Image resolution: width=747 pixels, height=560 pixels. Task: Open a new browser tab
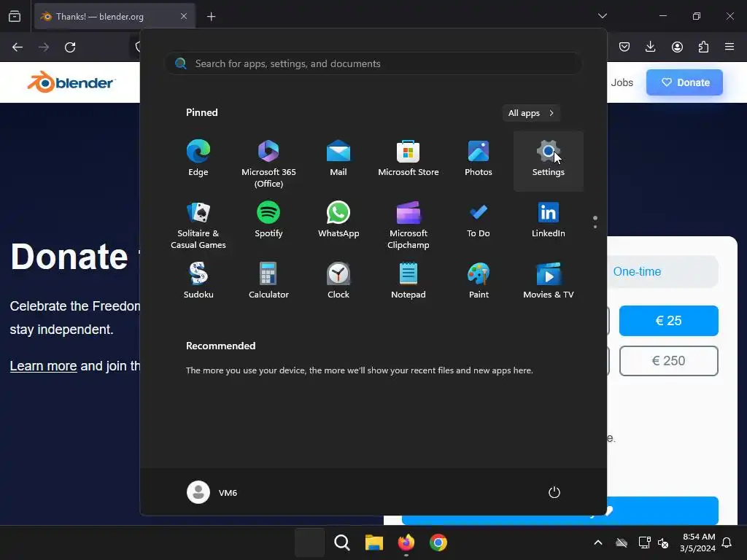pos(211,17)
